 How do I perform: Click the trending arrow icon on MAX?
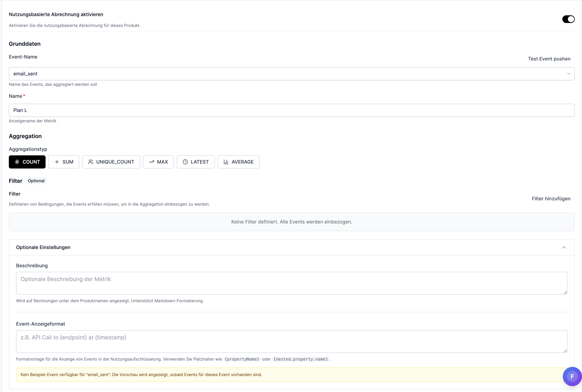click(151, 162)
